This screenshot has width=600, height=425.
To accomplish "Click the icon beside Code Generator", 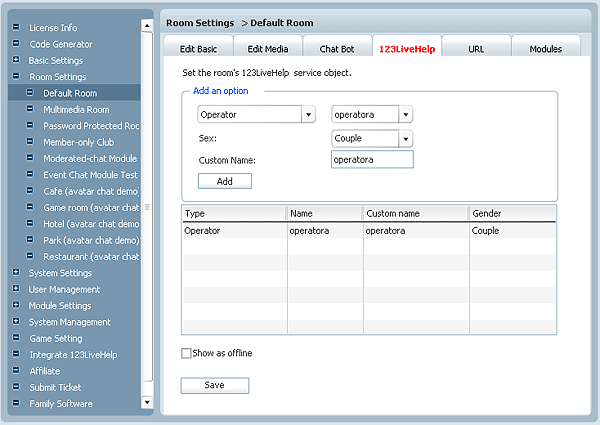I will coord(16,44).
